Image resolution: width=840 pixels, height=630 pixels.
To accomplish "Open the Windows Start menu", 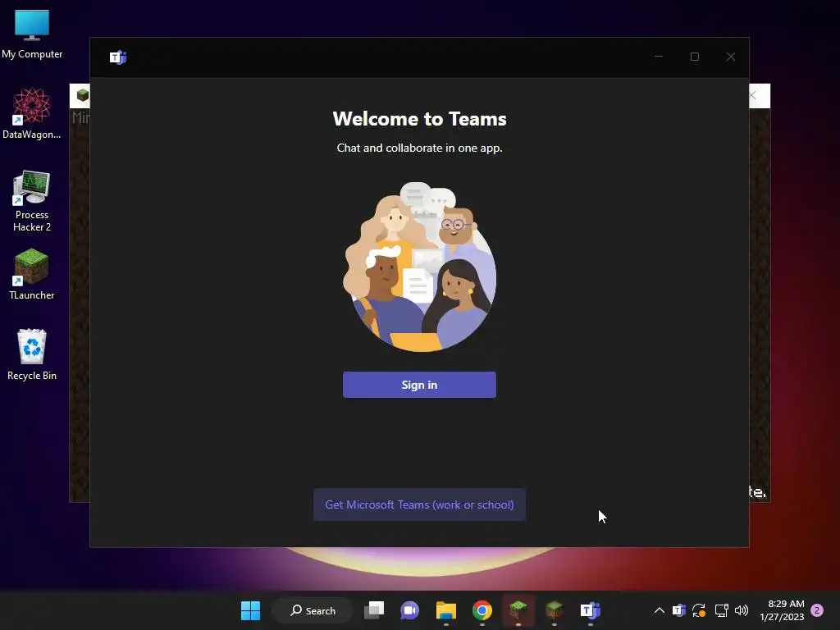I will coord(250,610).
